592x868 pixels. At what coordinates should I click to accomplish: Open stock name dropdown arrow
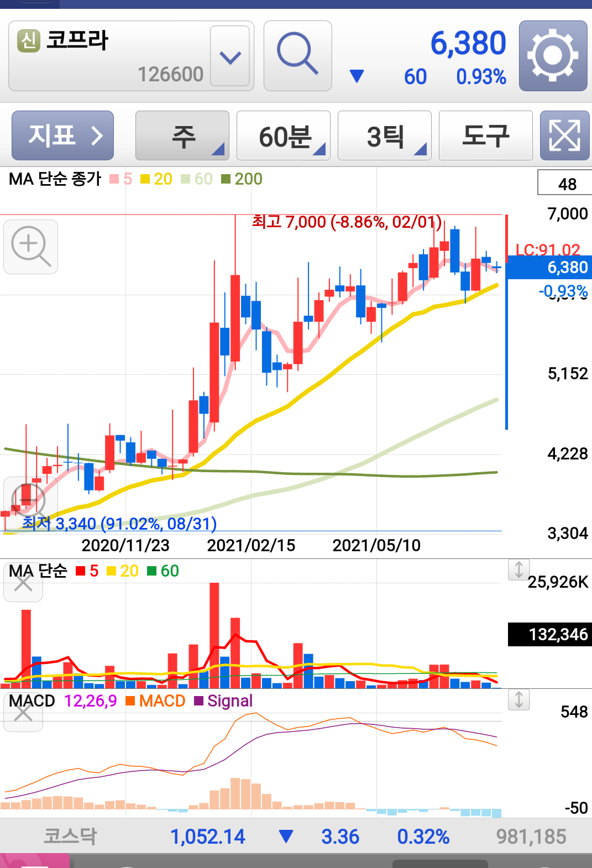230,56
